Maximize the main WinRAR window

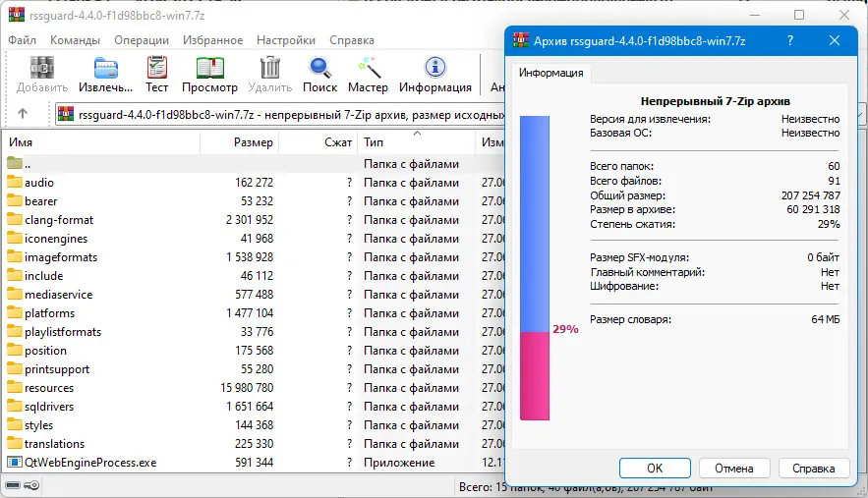pos(799,15)
